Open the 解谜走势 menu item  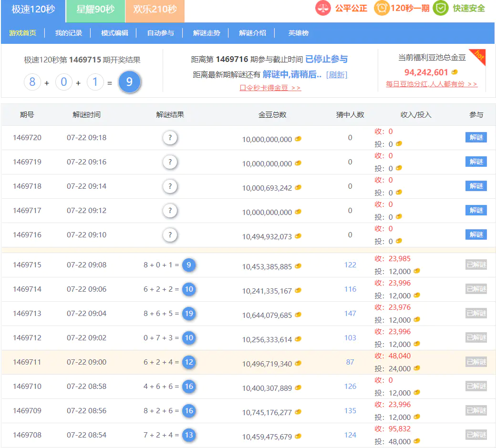pyautogui.click(x=207, y=33)
